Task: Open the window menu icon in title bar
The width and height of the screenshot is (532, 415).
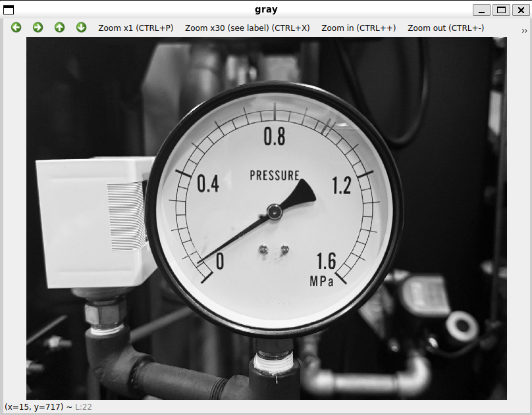Action: point(9,9)
